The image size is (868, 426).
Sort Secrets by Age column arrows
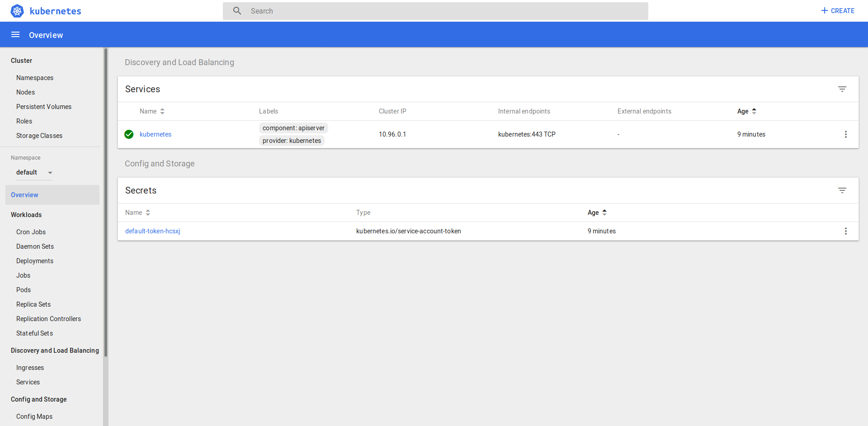click(604, 213)
